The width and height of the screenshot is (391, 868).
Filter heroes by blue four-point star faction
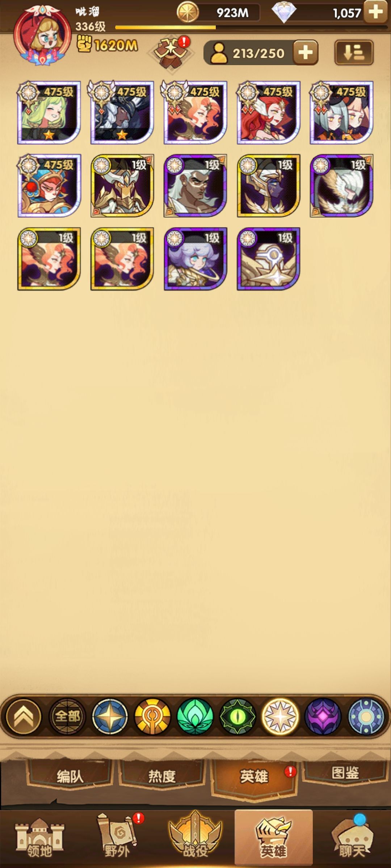click(x=110, y=716)
